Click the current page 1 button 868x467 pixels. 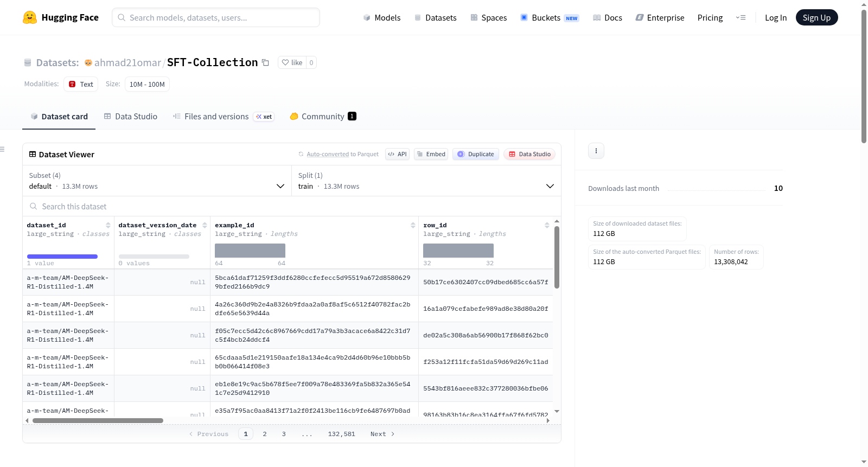(x=246, y=434)
